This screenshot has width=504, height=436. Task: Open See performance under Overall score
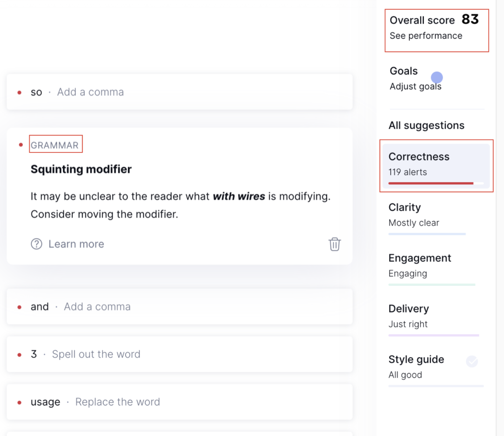(426, 35)
